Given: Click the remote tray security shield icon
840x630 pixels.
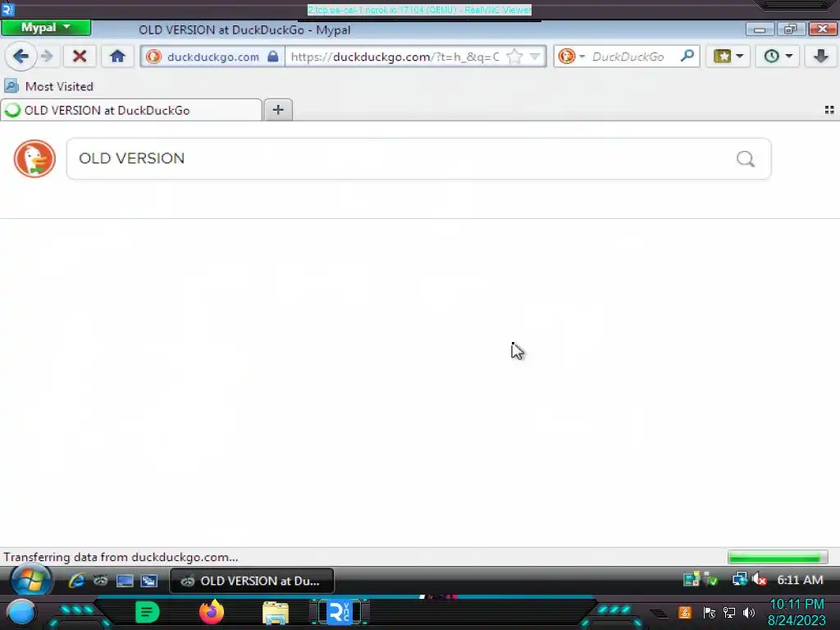Looking at the screenshot, I should [711, 580].
